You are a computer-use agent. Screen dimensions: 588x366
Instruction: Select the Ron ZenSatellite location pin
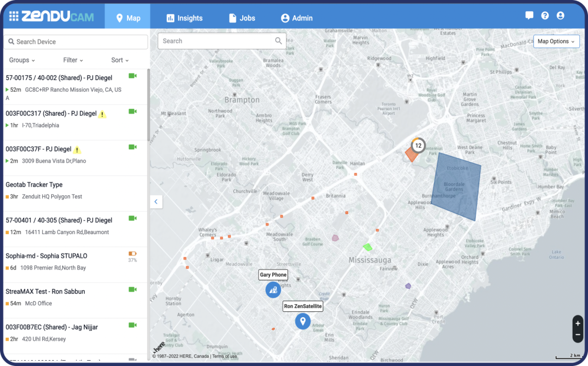click(x=303, y=321)
